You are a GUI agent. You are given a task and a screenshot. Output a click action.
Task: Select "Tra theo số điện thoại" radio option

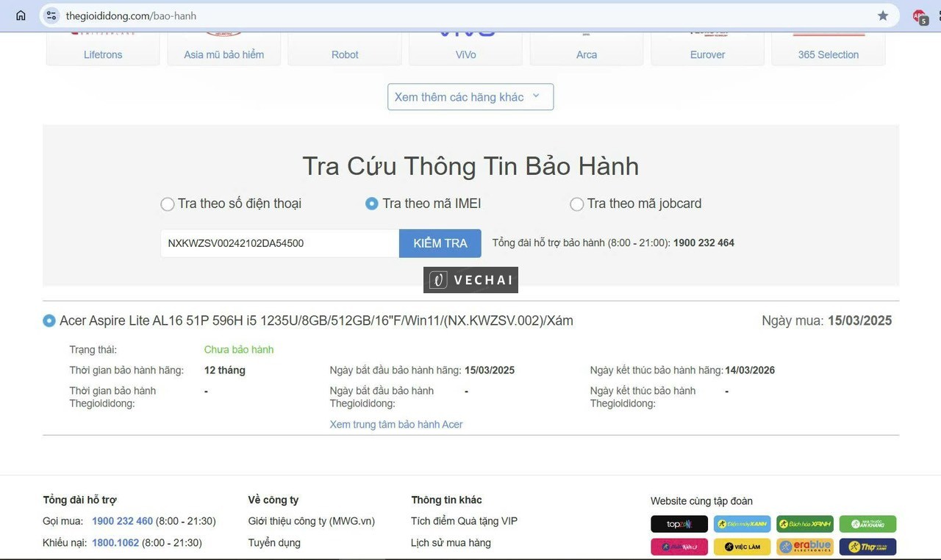(x=168, y=204)
